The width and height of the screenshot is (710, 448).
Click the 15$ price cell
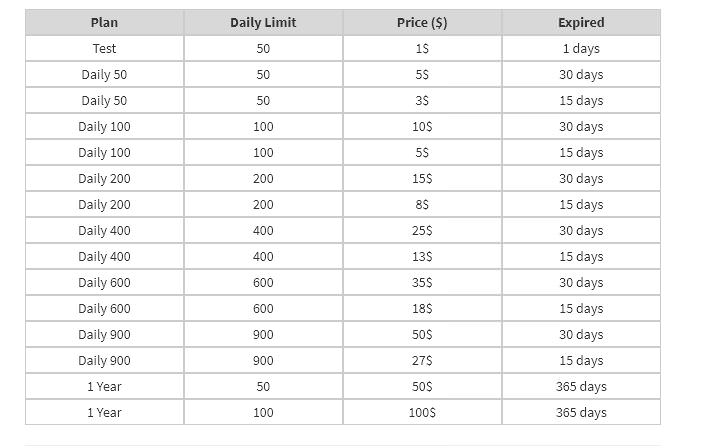(422, 179)
